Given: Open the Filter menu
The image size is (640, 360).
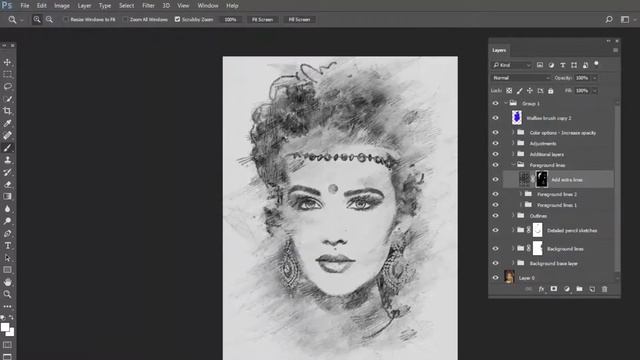Looking at the screenshot, I should (148, 6).
